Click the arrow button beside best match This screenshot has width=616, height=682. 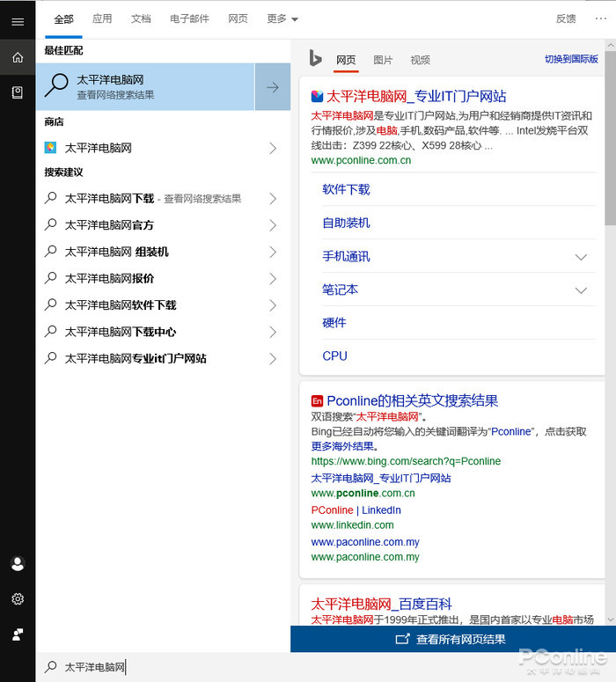coord(273,86)
